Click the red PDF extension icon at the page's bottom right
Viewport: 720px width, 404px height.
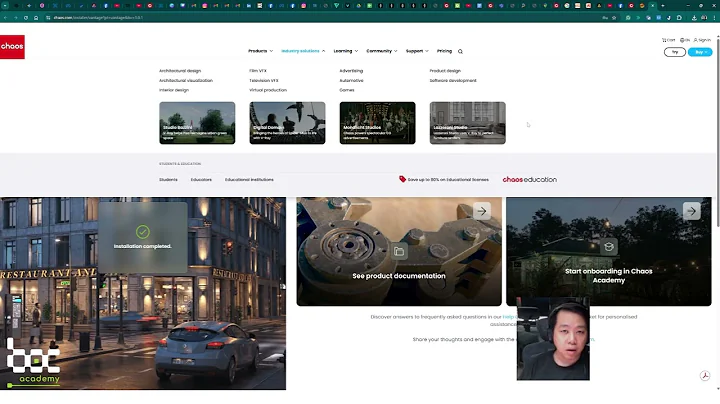point(705,376)
